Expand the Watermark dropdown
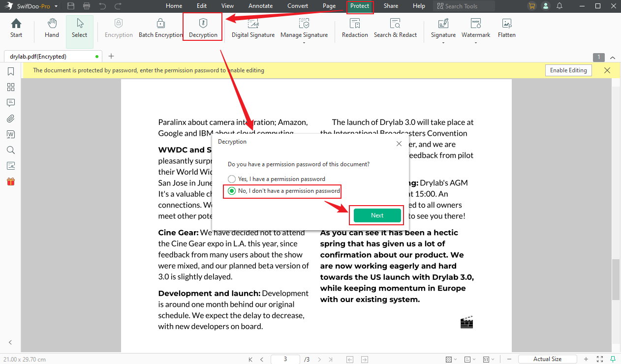The image size is (621, 364). tap(476, 43)
